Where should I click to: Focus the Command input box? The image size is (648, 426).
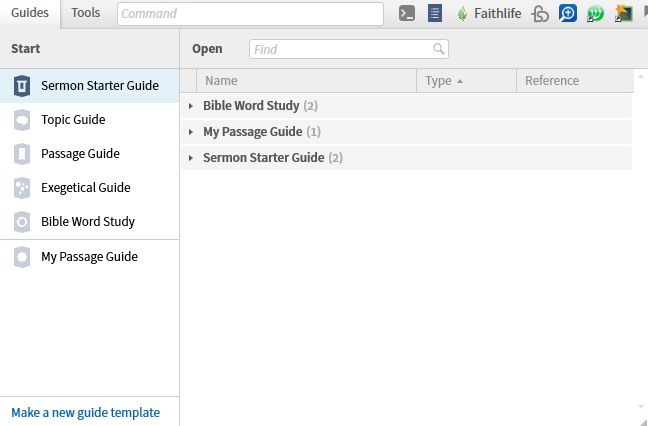(x=250, y=14)
